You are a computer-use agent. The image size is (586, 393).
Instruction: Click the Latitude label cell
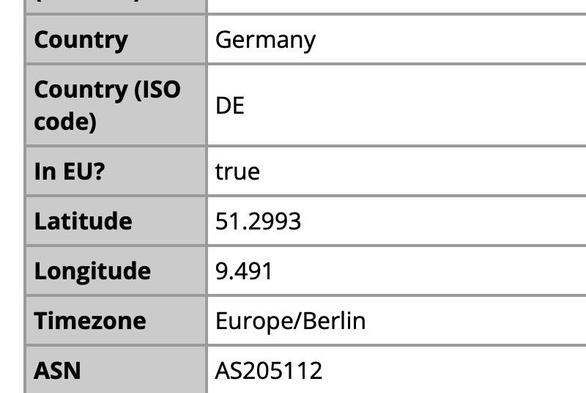115,221
